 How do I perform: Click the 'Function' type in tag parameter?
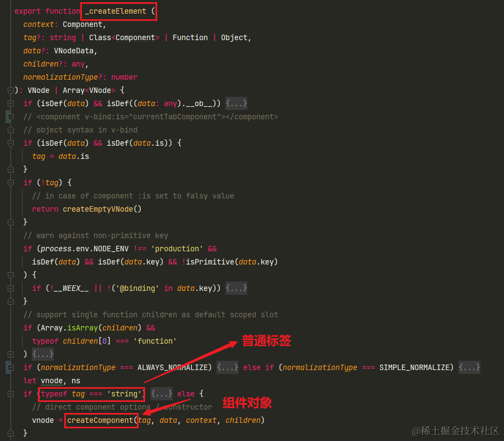[x=190, y=37]
